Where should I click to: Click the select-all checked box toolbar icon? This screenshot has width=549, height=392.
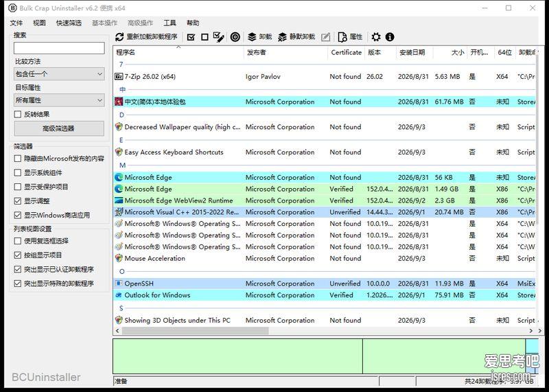[x=191, y=37]
